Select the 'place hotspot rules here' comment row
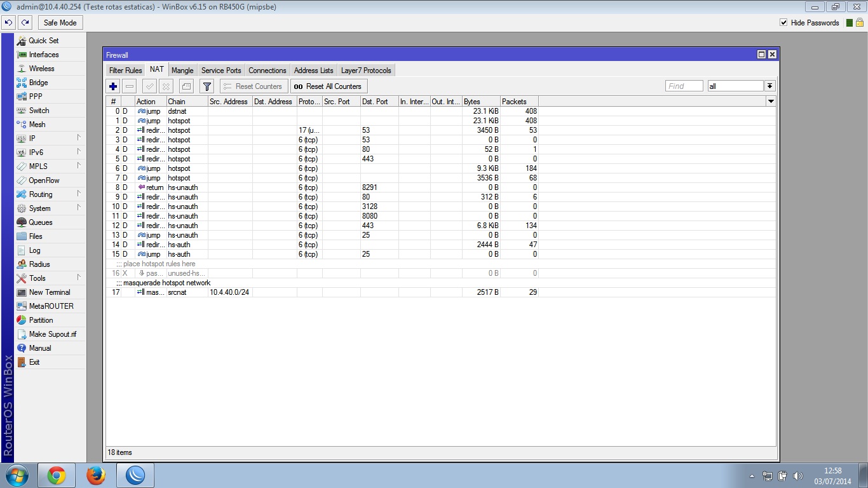868x488 pixels. pos(441,264)
